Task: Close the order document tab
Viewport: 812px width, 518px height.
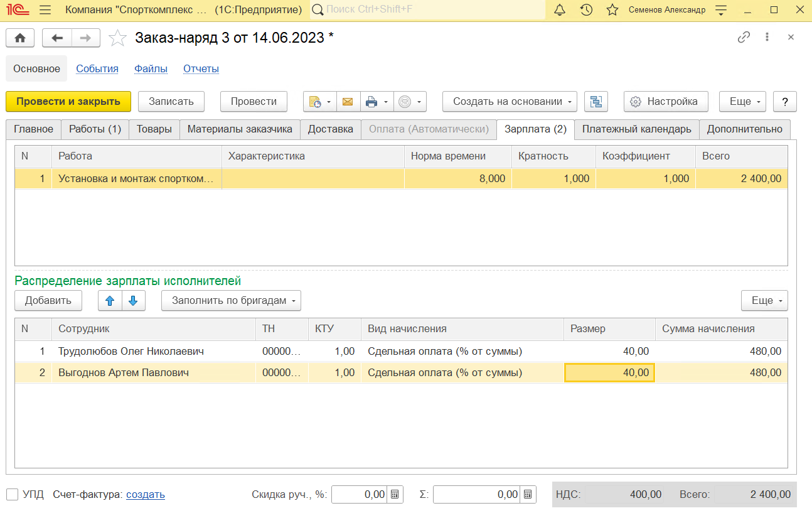Action: tap(791, 37)
